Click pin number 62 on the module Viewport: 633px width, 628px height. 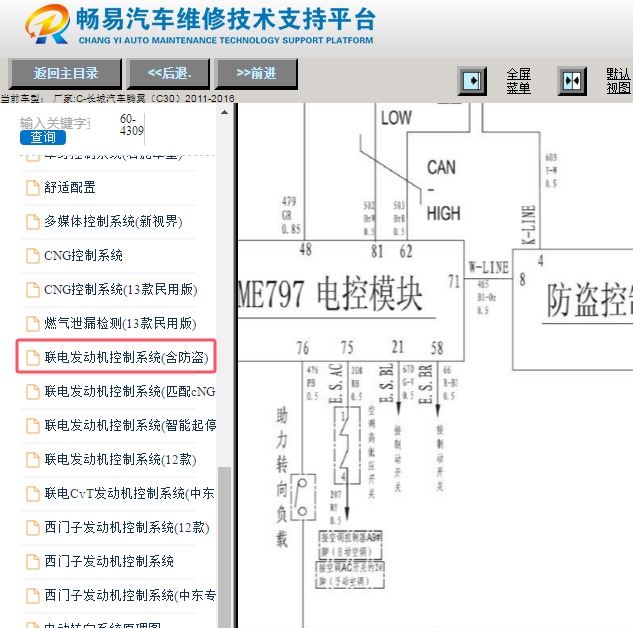point(406,251)
